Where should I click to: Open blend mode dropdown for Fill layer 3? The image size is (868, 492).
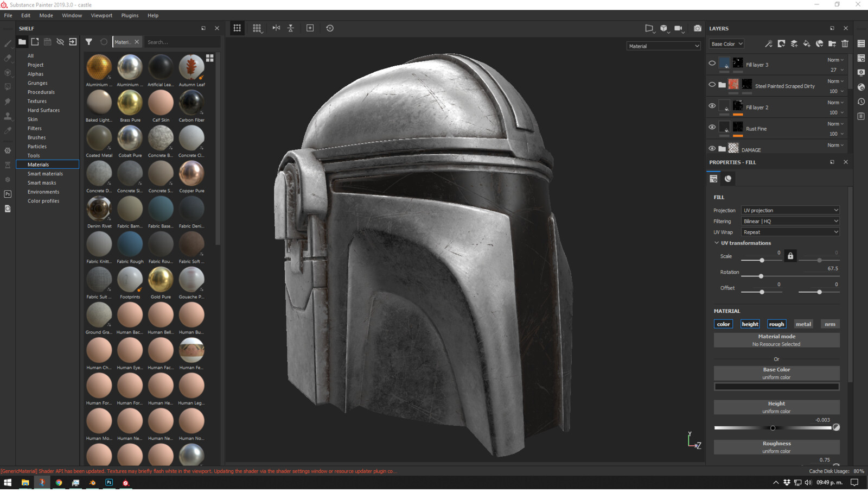point(835,60)
